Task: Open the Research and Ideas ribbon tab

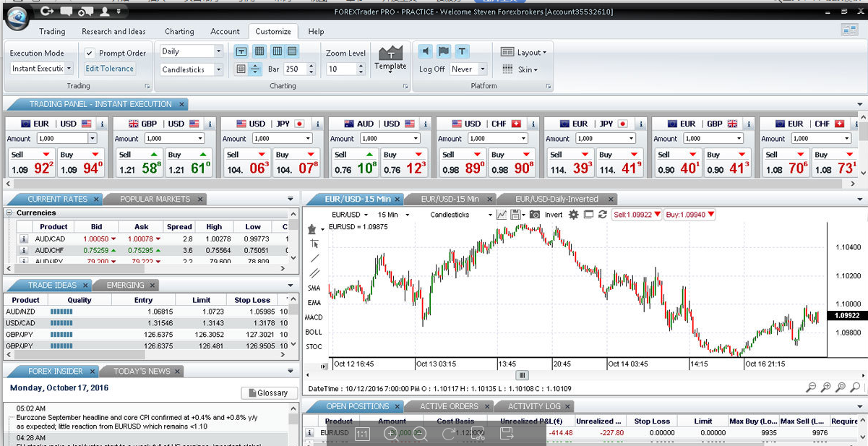Action: (113, 32)
